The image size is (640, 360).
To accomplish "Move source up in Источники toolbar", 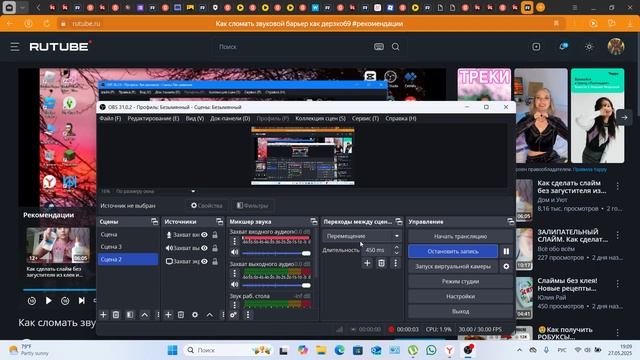I will coord(209,315).
